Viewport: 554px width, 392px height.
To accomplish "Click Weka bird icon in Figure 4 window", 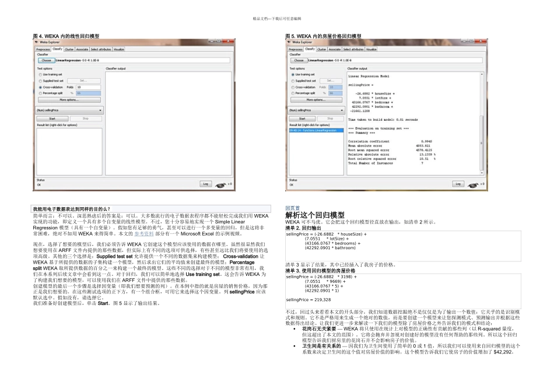I will click(221, 184).
